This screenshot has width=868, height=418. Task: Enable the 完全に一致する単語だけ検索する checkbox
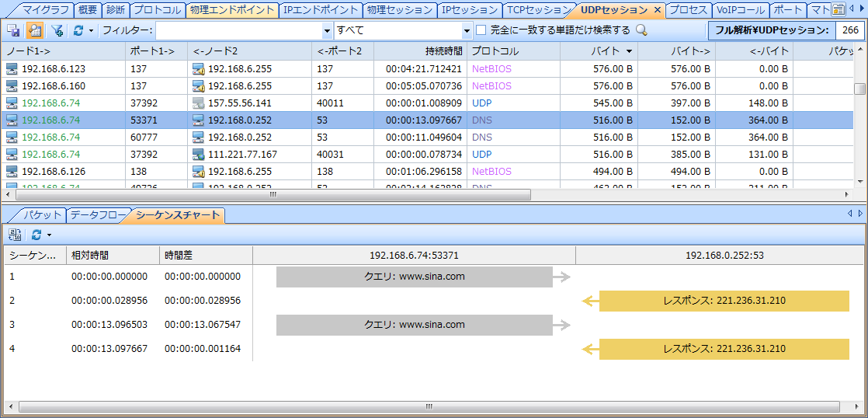(x=481, y=30)
